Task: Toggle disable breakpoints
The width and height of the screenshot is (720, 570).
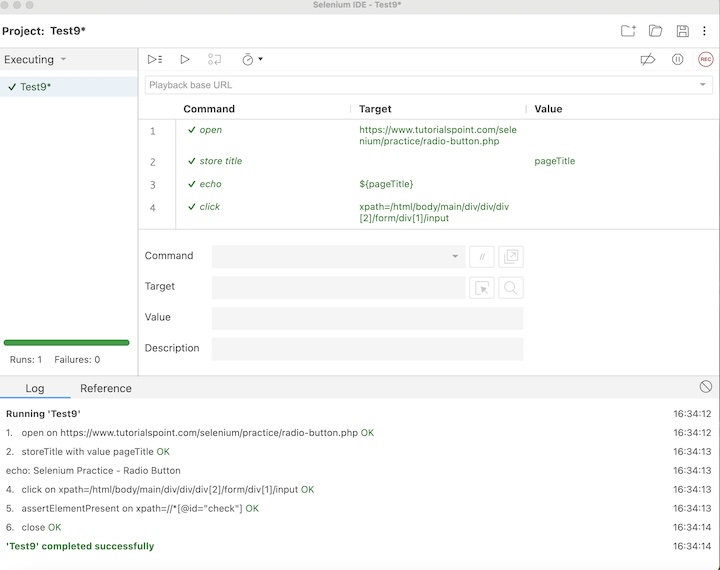Action: (x=648, y=60)
